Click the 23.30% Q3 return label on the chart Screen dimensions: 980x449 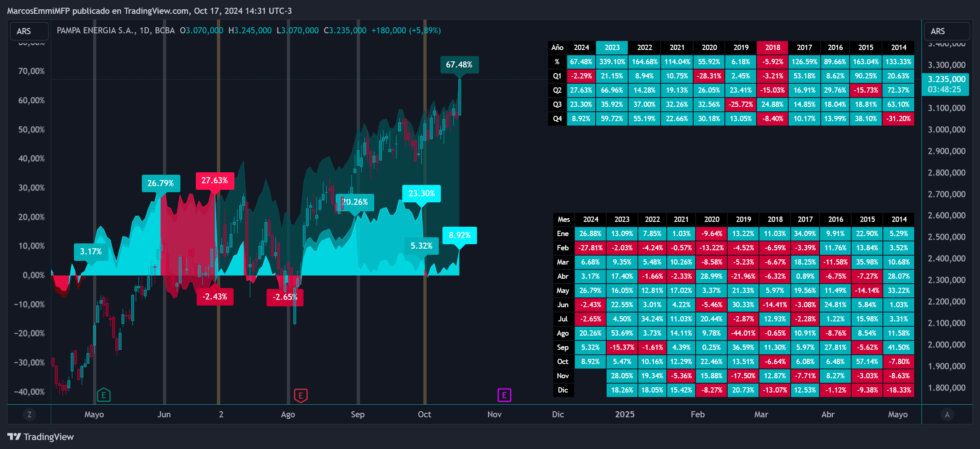[x=421, y=193]
